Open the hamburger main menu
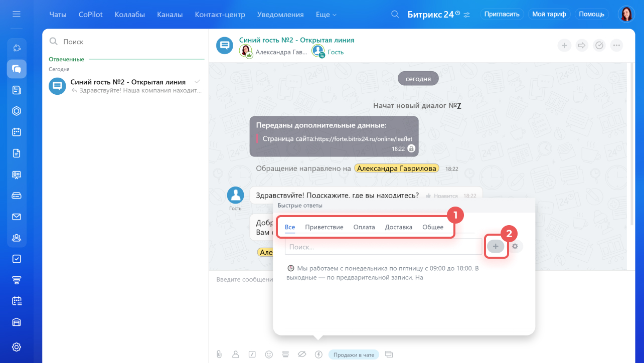 17,14
